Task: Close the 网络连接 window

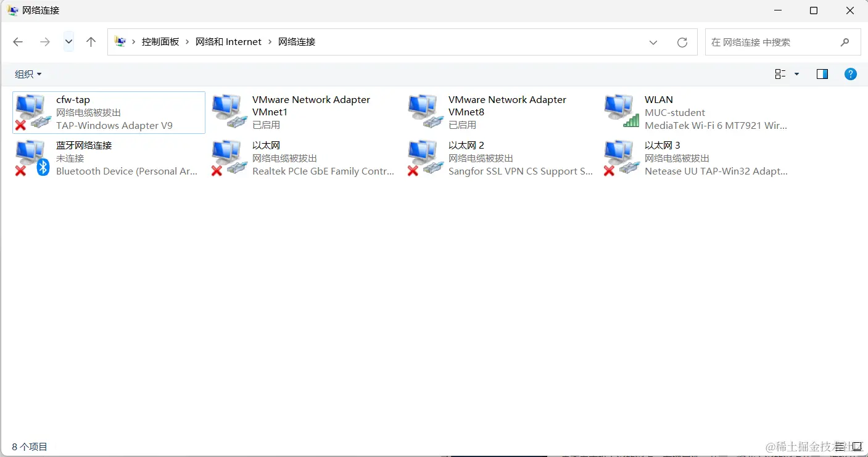Action: click(850, 10)
